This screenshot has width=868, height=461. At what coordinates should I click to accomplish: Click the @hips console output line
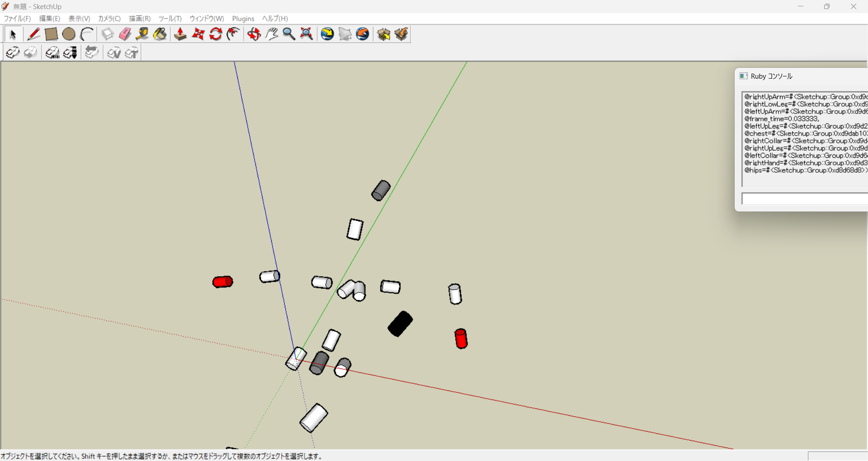[x=806, y=170]
